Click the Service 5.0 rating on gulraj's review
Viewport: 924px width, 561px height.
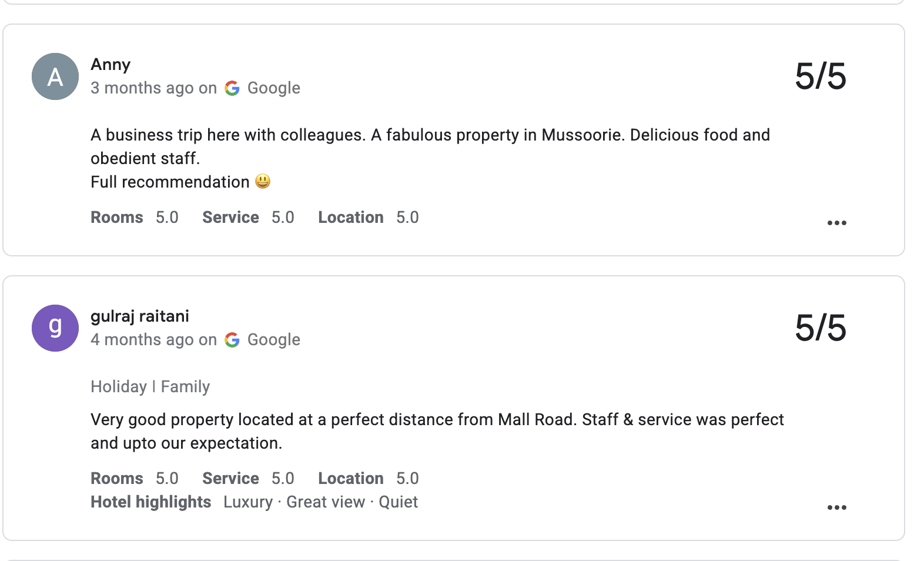point(248,478)
